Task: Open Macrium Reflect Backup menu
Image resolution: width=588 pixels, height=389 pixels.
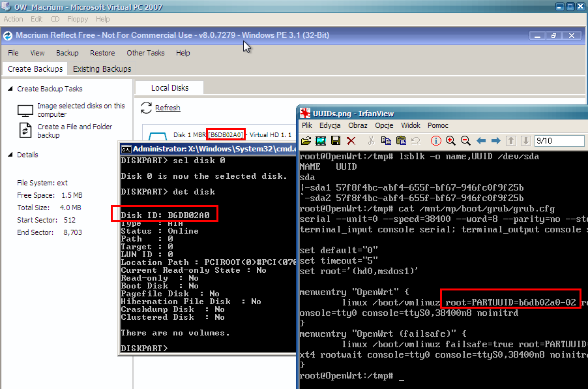Action: [67, 53]
